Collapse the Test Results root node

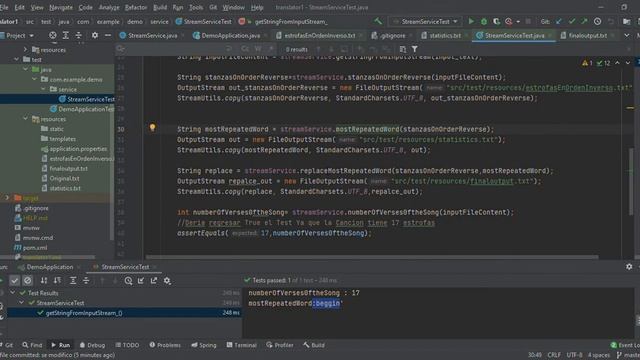[x=13, y=293]
